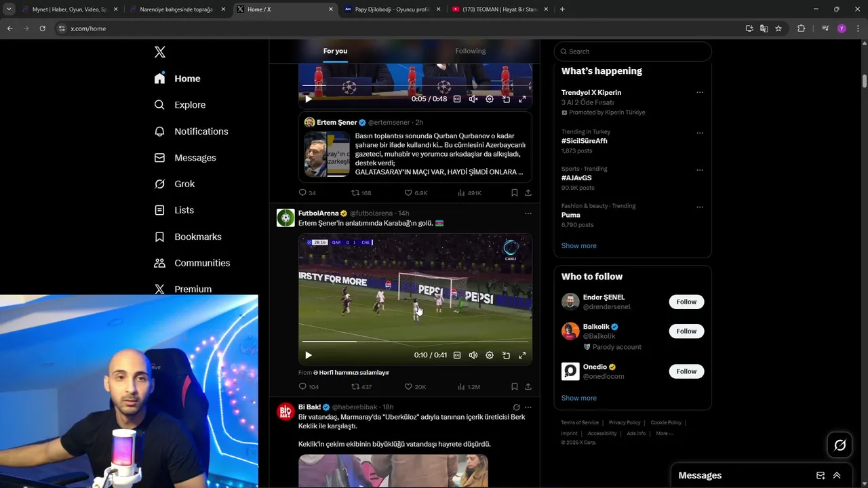Open settings gear on top video
This screenshot has width=868, height=488.
tap(490, 99)
